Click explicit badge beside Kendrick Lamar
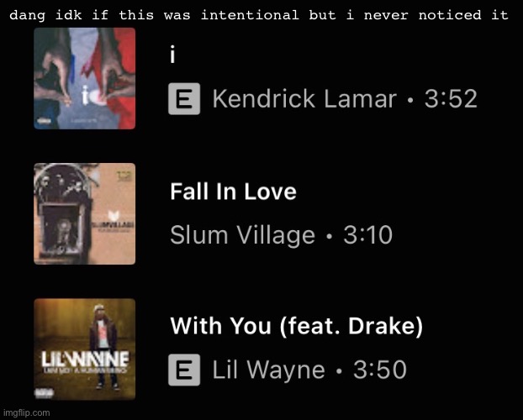Screen dimensions: 523x420 click(x=184, y=98)
